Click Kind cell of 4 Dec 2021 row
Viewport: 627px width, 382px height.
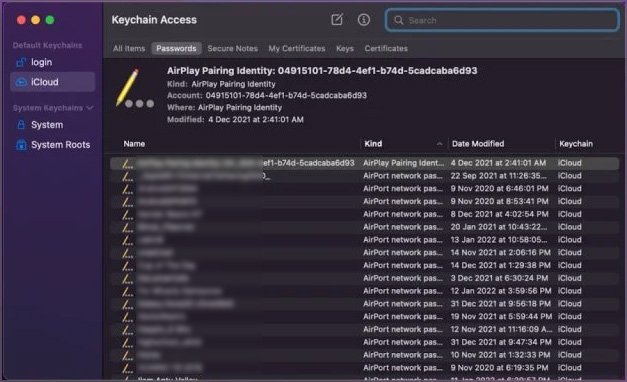[x=403, y=163]
